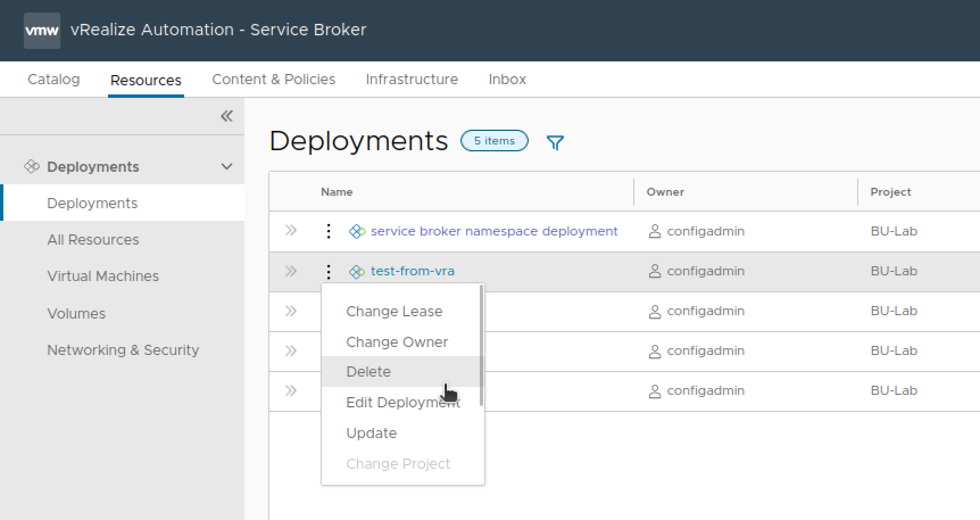The image size is (980, 520).
Task: Click the Deployments page heading
Action: pos(359,141)
